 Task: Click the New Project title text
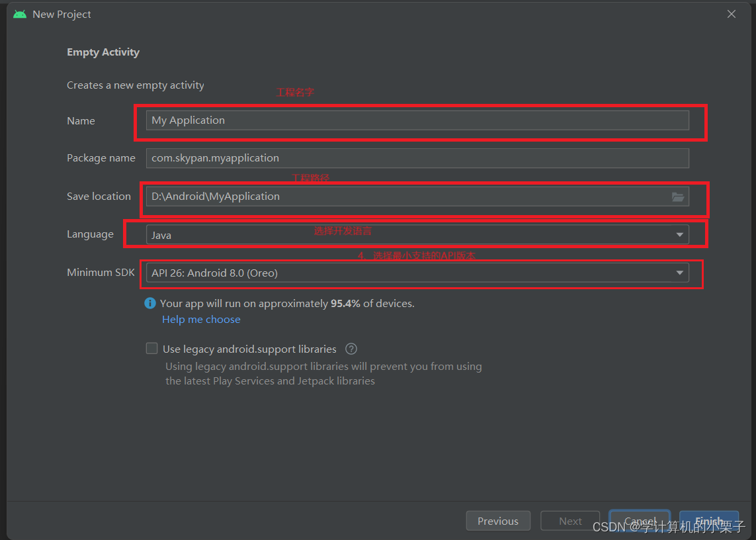62,15
